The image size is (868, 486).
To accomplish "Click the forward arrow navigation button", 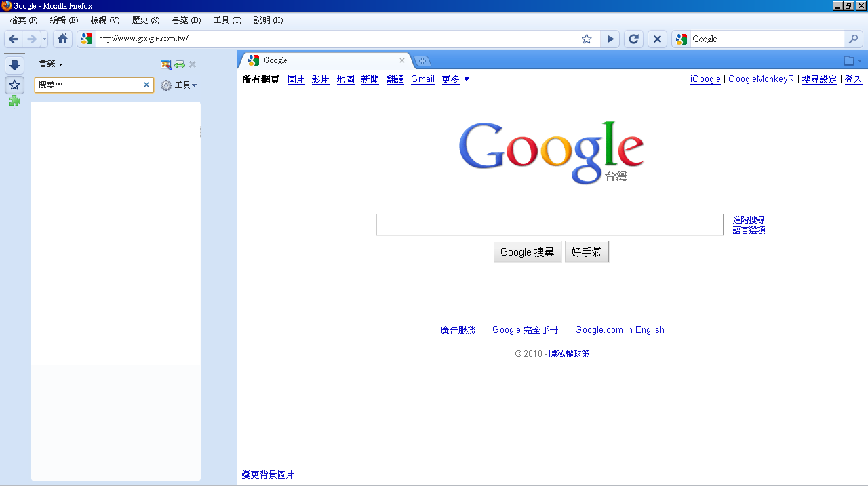I will (x=31, y=39).
